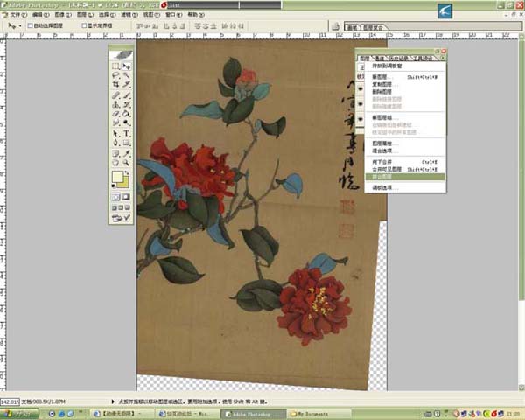Open 图像 menu
This screenshot has width=525, height=420.
63,15
